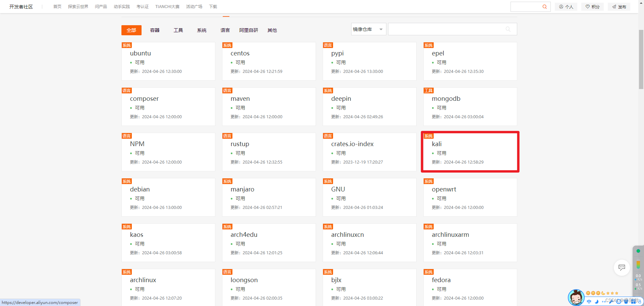644x306 pixels.
Task: Open the kali mirror card
Action: (x=470, y=152)
